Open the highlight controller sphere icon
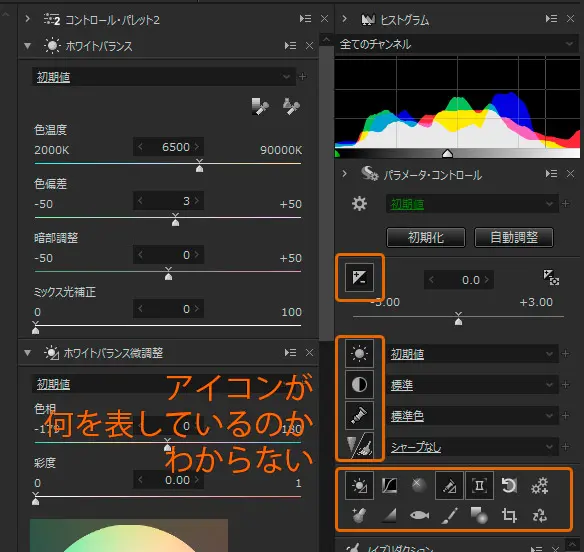584x552 pixels. click(x=419, y=485)
